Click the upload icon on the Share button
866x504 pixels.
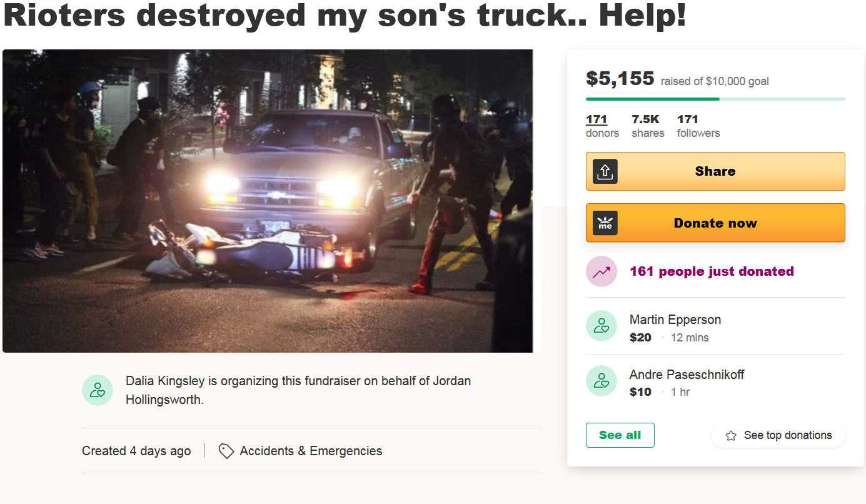click(605, 171)
